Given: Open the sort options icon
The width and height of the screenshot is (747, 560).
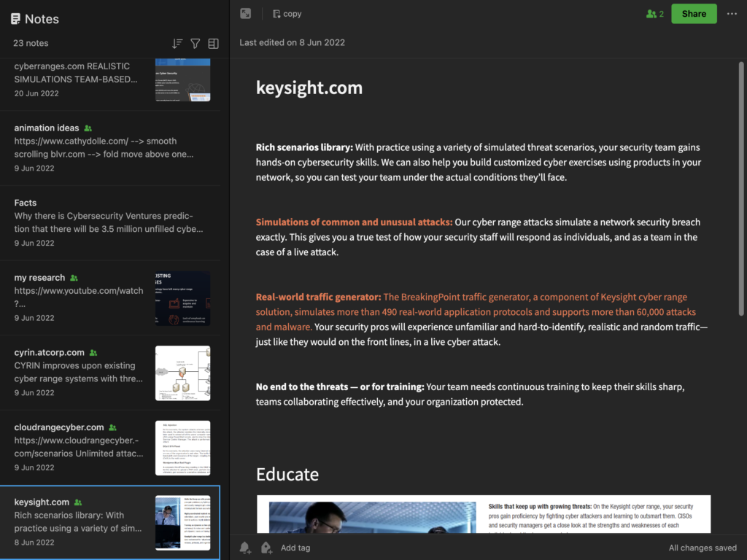Looking at the screenshot, I should tap(177, 43).
